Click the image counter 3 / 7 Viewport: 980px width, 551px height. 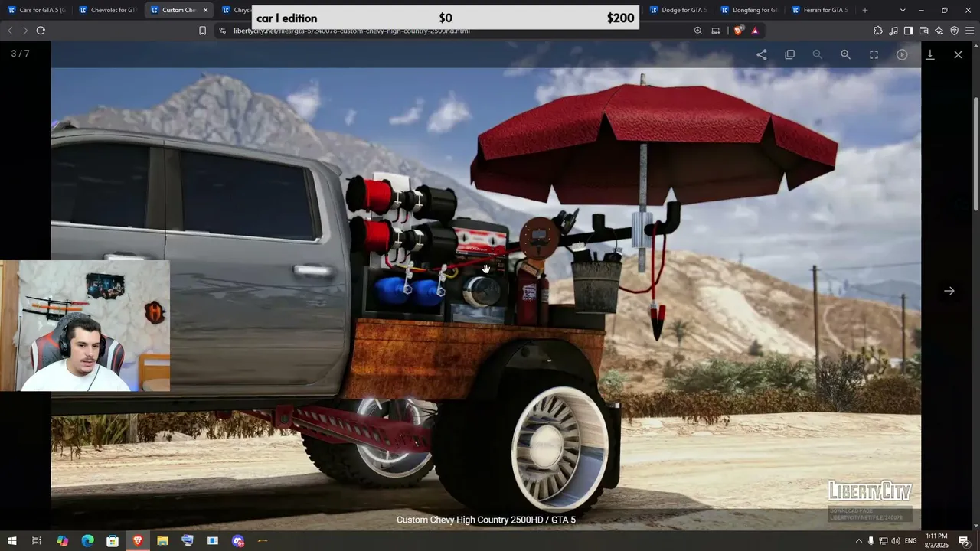click(21, 54)
